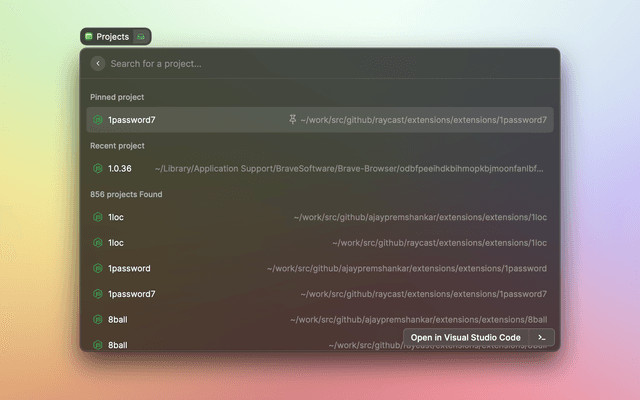Click the icon of the ajaypremshankar 8ball project
Viewport: 640px width, 400px height.
click(98, 320)
